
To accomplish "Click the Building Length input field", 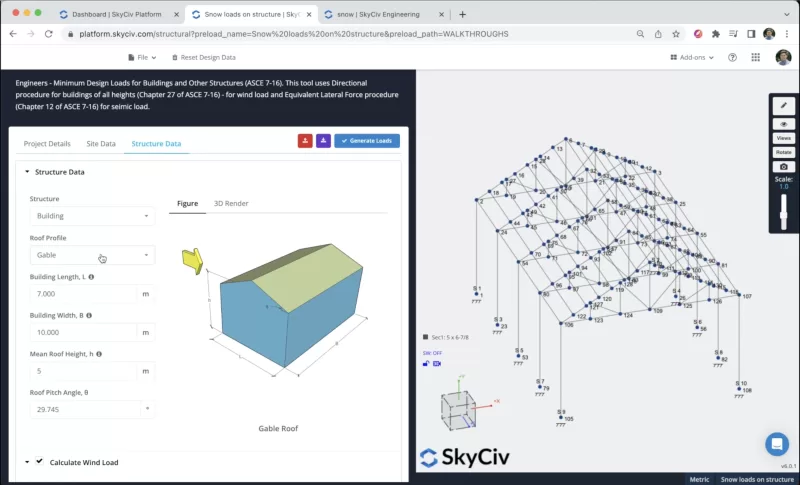I will point(83,294).
